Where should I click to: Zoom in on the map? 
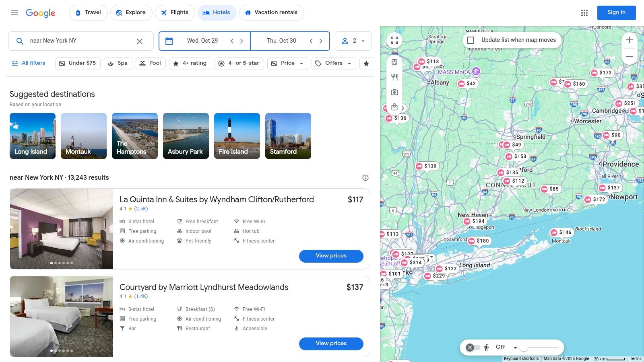coord(630,40)
